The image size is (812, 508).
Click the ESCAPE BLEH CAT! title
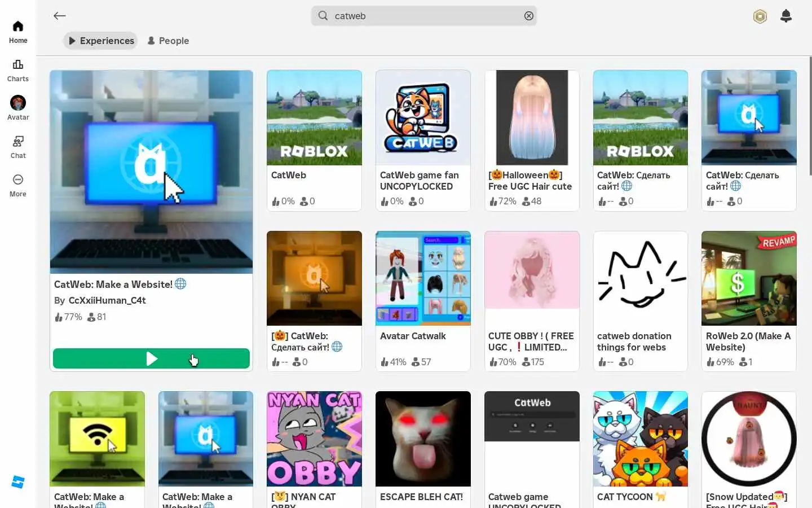(421, 497)
